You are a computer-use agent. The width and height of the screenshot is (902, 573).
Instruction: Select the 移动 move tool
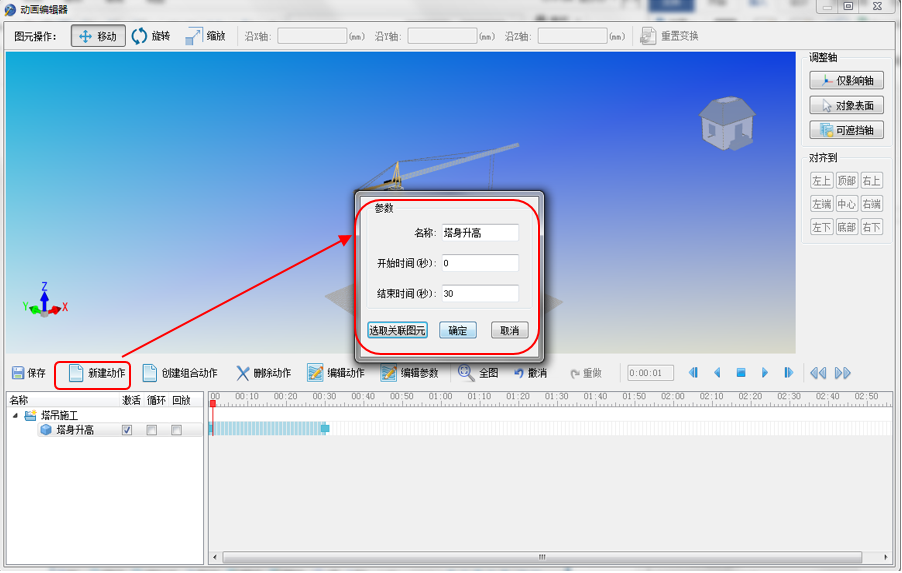[x=98, y=36]
